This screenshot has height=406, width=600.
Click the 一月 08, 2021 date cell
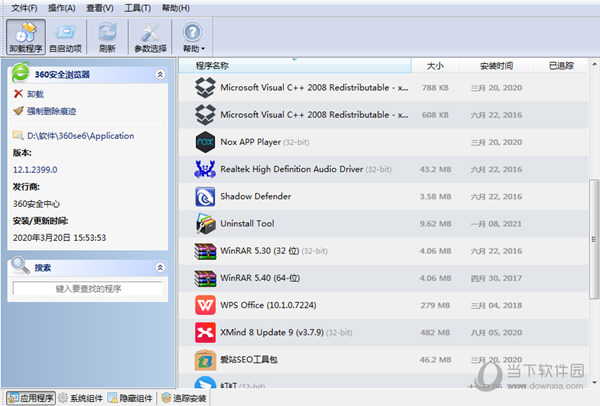[496, 223]
